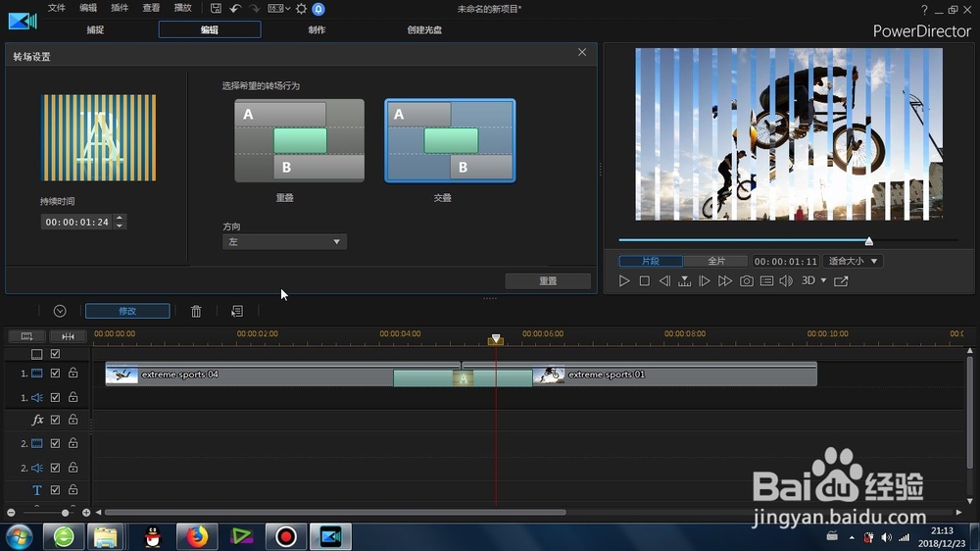Decrease duration with down stepper arrow
Viewport: 980px width, 551px height.
tap(120, 225)
